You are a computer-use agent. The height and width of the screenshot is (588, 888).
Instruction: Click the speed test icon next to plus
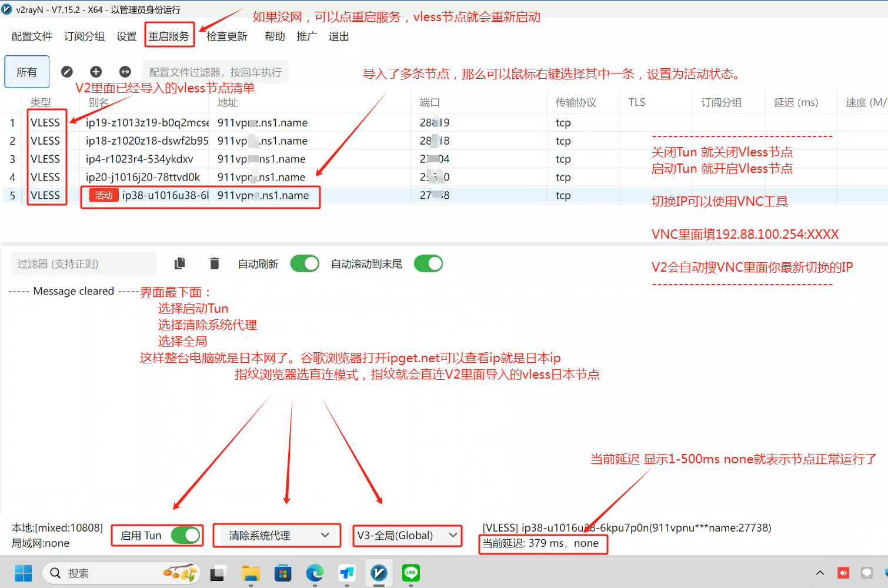[x=125, y=71]
